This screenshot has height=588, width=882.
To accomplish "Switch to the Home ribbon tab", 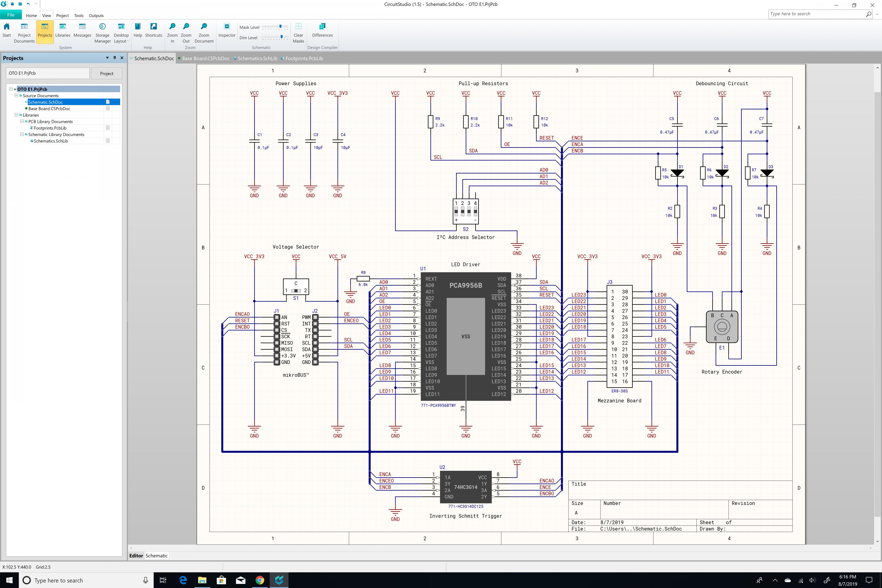I will (x=31, y=15).
